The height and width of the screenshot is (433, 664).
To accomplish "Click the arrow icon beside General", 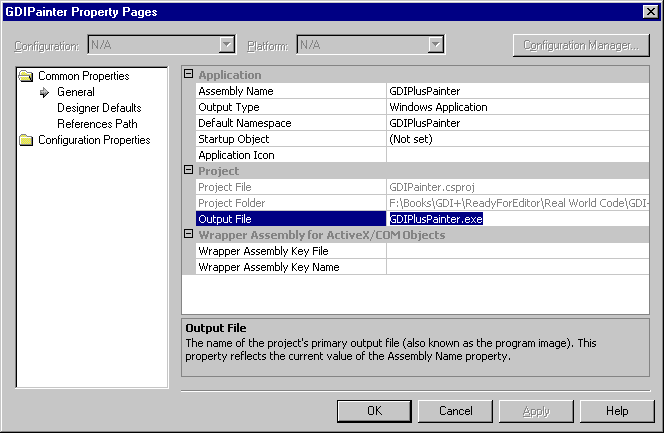I will (x=44, y=92).
